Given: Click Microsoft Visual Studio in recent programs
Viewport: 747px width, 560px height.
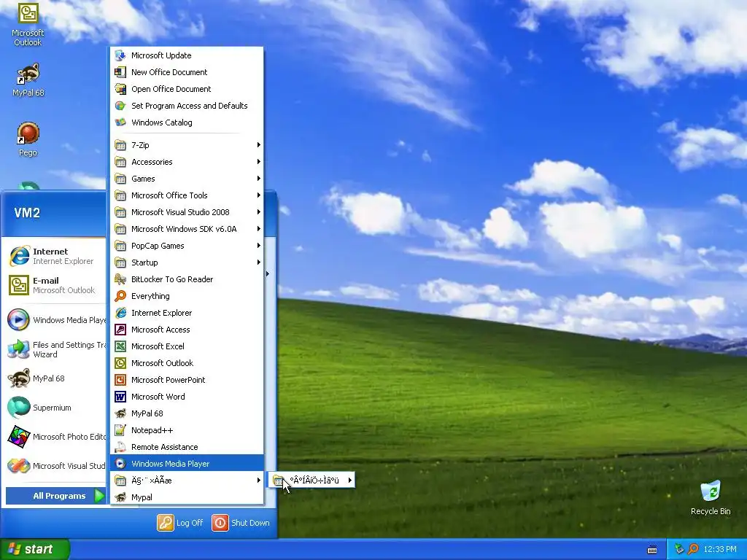Looking at the screenshot, I should click(x=55, y=466).
